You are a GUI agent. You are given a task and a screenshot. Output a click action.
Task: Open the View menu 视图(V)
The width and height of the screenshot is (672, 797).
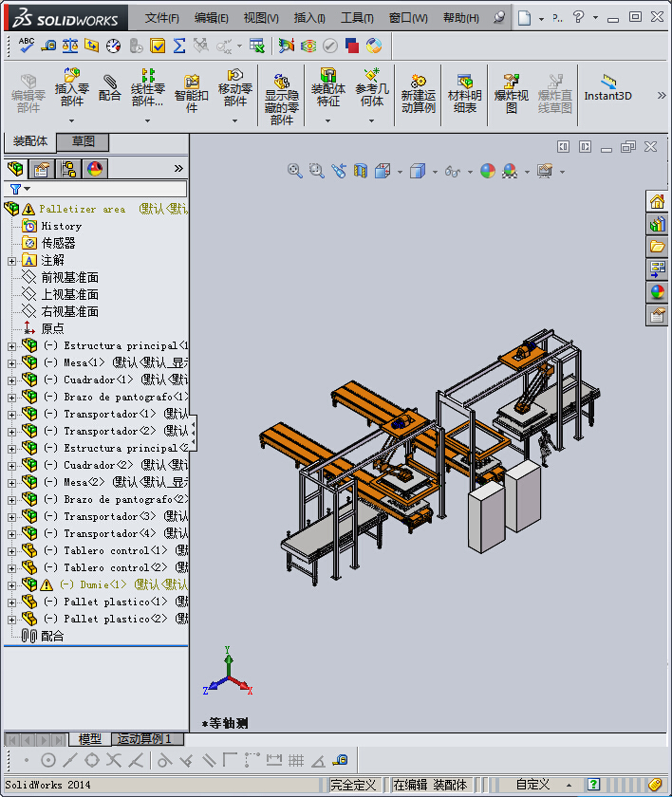click(x=261, y=18)
